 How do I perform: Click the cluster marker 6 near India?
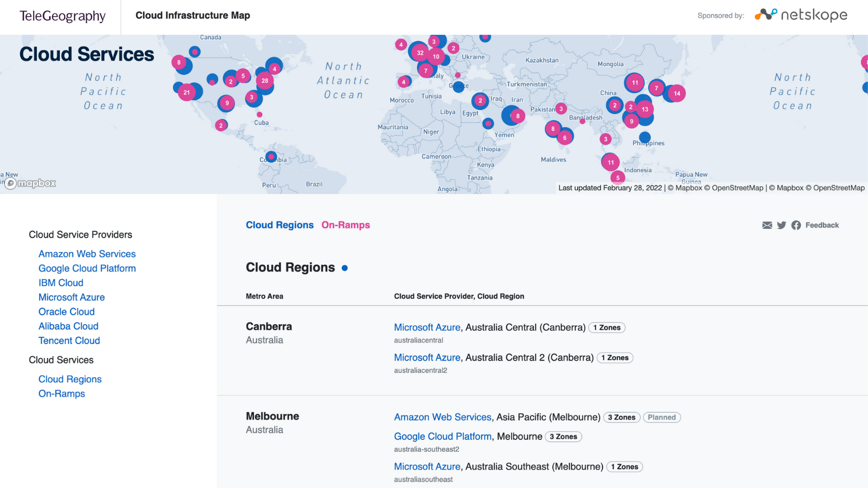pyautogui.click(x=565, y=138)
